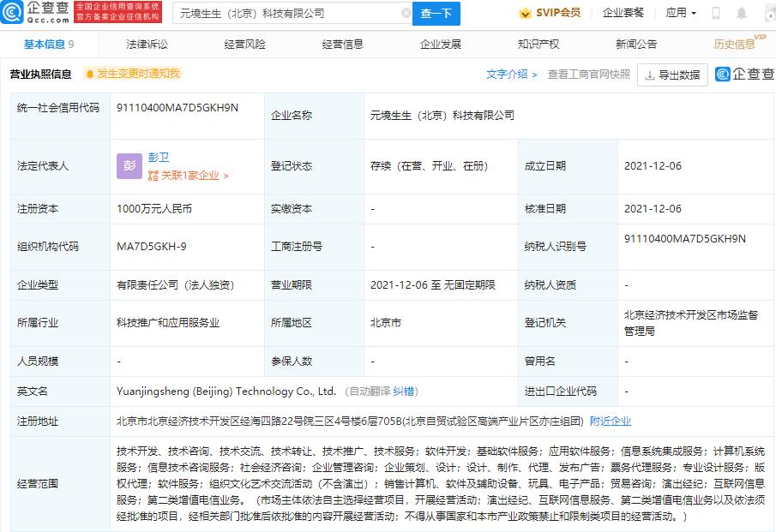776x532 pixels.
Task: Switch to the 法律诉讼 tab
Action: click(x=147, y=44)
